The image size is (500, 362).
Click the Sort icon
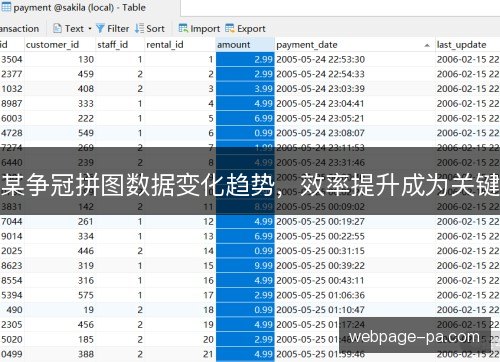point(139,29)
